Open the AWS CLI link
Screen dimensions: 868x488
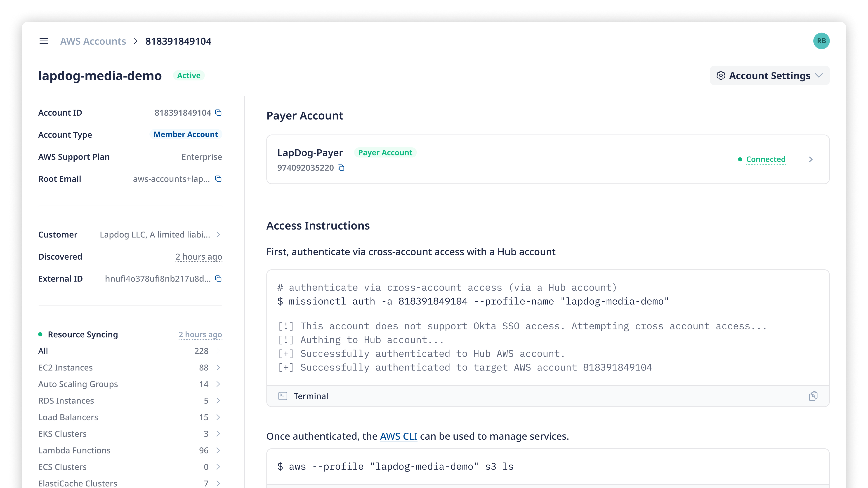(399, 436)
